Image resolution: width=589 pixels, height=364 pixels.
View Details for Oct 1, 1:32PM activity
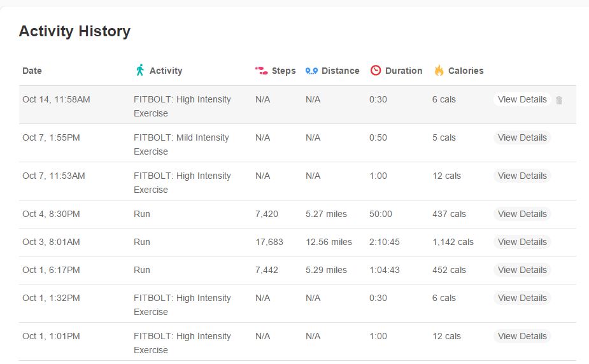522,298
